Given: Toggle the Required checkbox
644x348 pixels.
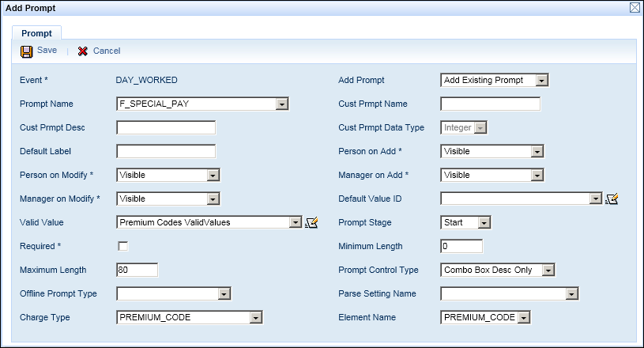Looking at the screenshot, I should pos(122,247).
